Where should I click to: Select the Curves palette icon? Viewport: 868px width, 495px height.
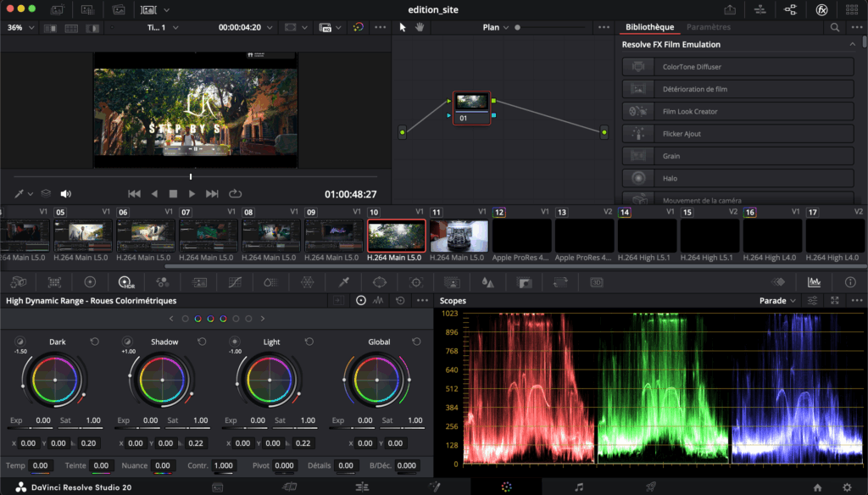[x=236, y=281]
